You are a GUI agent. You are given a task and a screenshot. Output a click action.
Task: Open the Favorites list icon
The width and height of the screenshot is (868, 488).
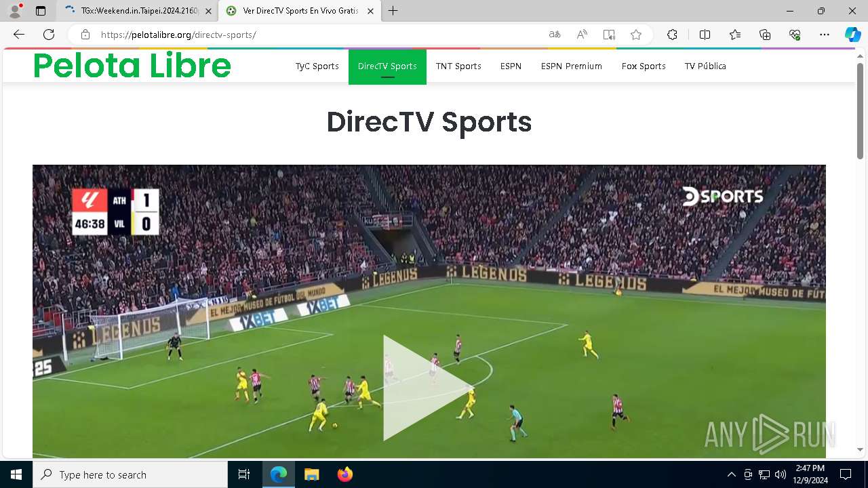[x=735, y=35]
